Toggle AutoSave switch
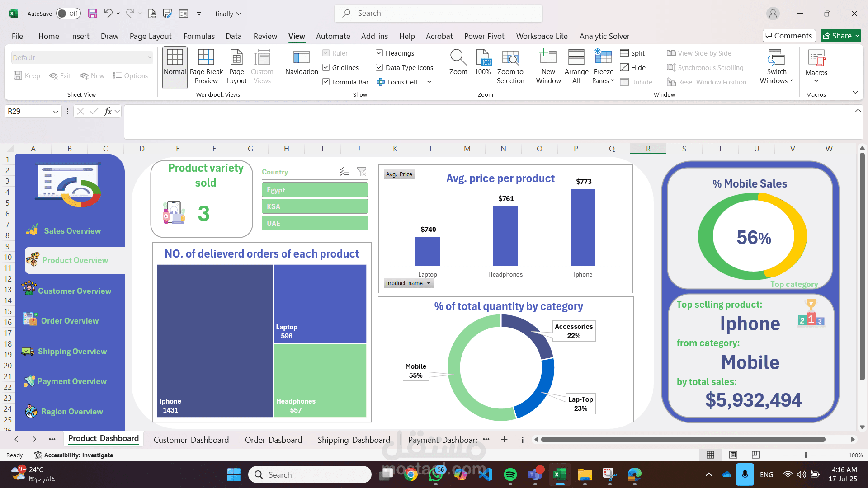The image size is (868, 488). coord(68,14)
